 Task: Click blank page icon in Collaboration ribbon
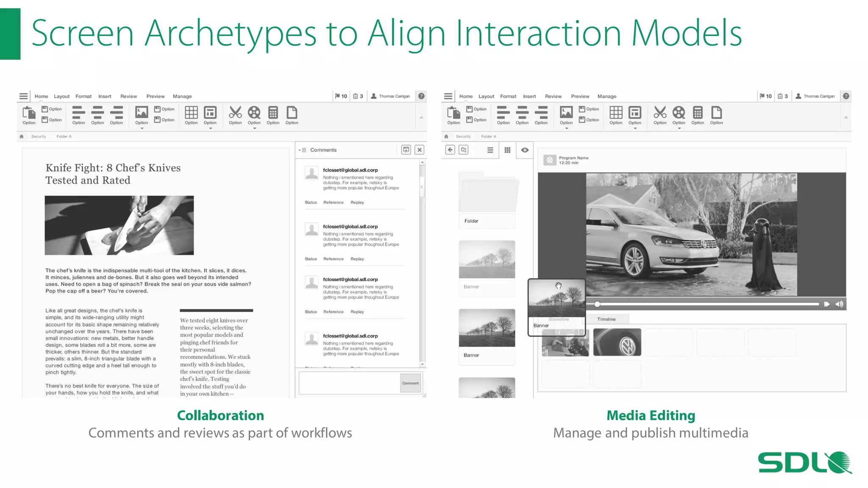(292, 112)
